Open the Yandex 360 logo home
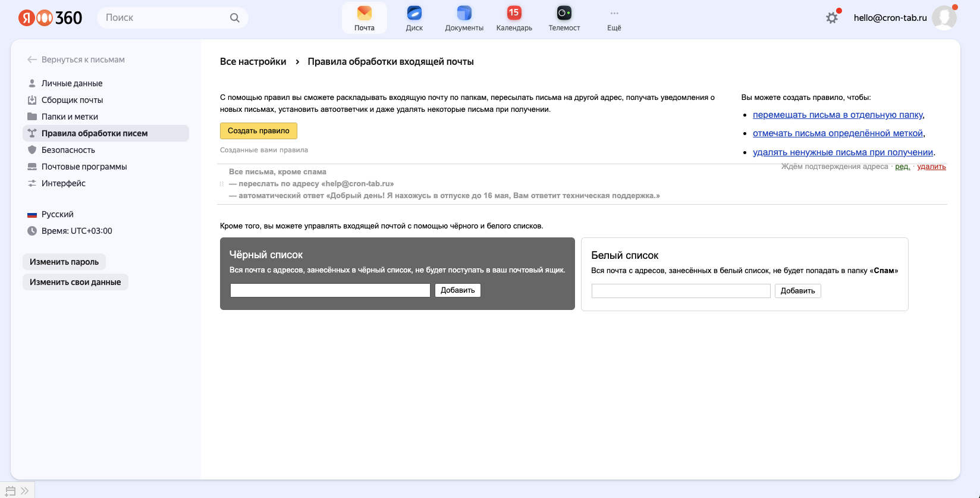 pyautogui.click(x=50, y=18)
